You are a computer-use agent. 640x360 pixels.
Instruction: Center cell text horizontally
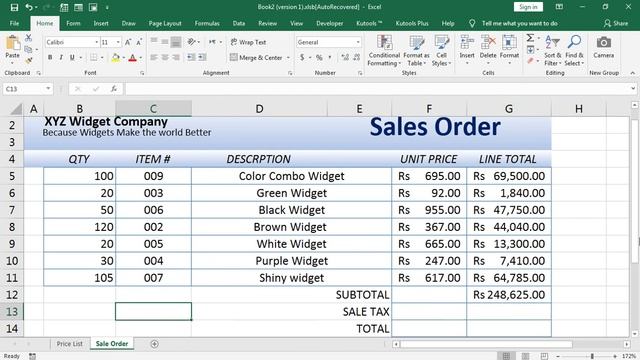(x=165, y=58)
